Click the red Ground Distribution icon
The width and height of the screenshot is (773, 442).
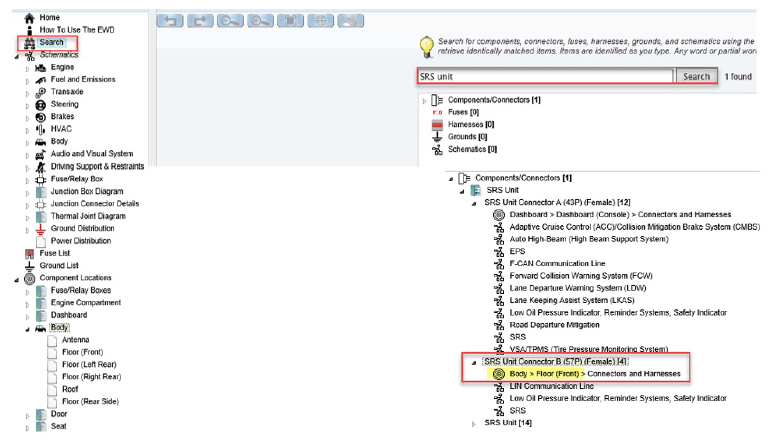(x=40, y=229)
